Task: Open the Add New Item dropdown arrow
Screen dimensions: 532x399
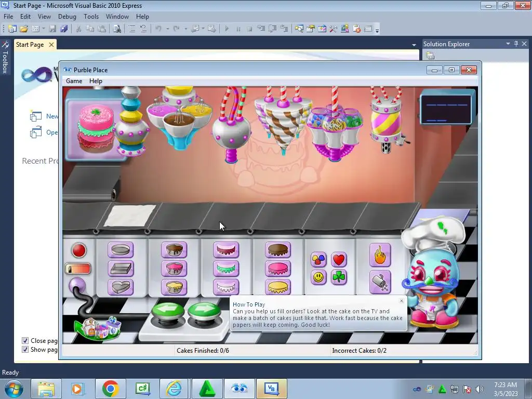Action: click(44, 29)
